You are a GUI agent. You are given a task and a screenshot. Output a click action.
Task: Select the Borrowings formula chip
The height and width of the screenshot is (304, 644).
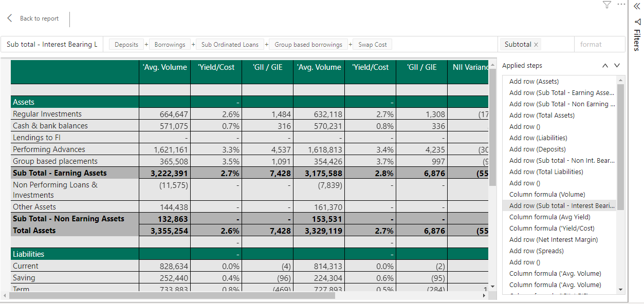click(x=170, y=45)
